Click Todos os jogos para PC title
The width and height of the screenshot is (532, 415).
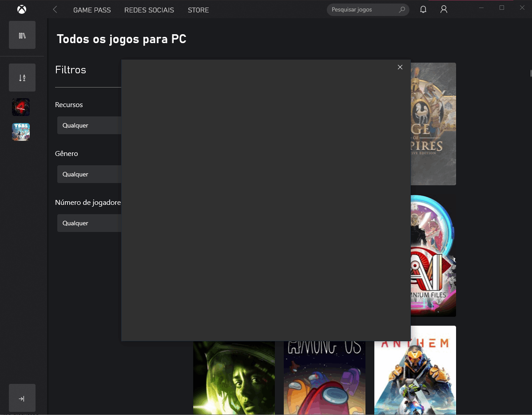[122, 39]
